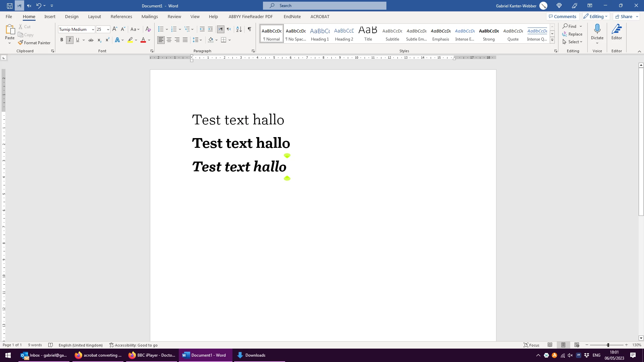Click the Format Painter brush icon
Image resolution: width=644 pixels, height=362 pixels.
pyautogui.click(x=21, y=43)
